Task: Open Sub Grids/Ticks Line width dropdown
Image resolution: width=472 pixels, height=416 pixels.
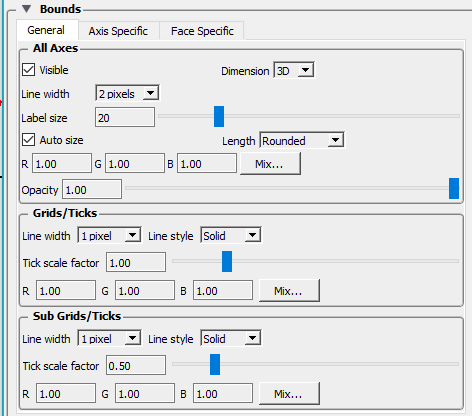Action: tap(109, 339)
